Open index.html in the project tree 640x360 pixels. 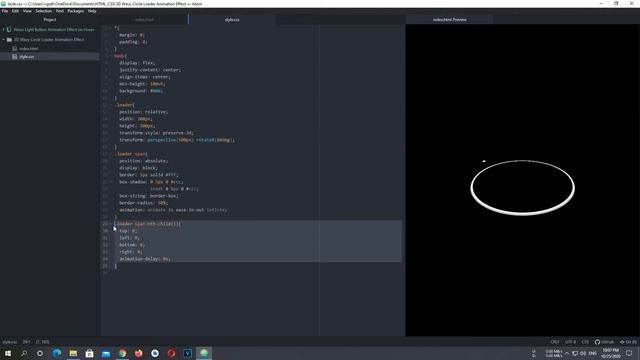29,49
